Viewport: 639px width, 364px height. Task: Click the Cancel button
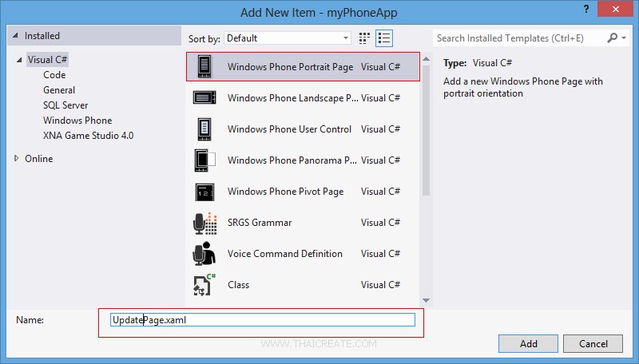[x=593, y=344]
